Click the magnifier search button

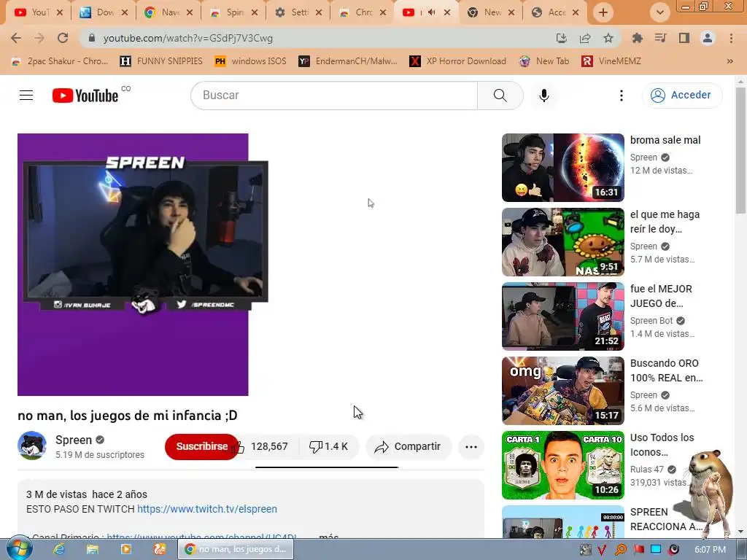tap(500, 96)
